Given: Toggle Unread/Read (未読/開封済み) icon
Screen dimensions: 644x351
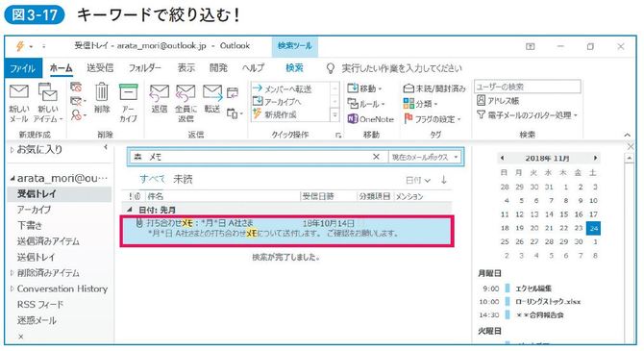Looking at the screenshot, I should (409, 88).
